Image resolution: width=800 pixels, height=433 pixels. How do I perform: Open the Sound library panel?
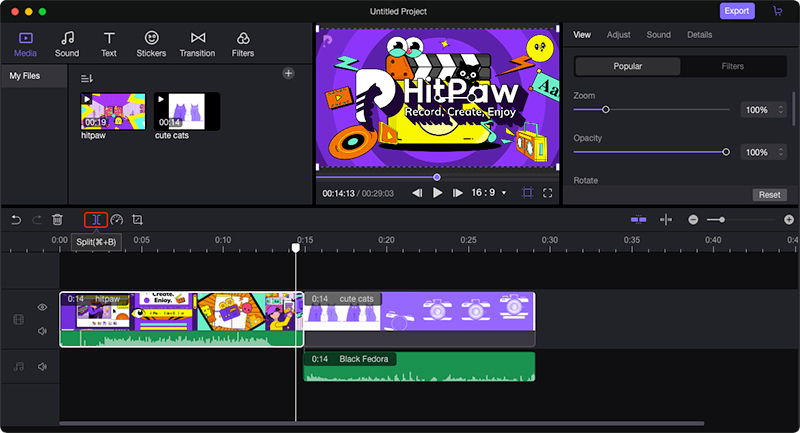[67, 44]
